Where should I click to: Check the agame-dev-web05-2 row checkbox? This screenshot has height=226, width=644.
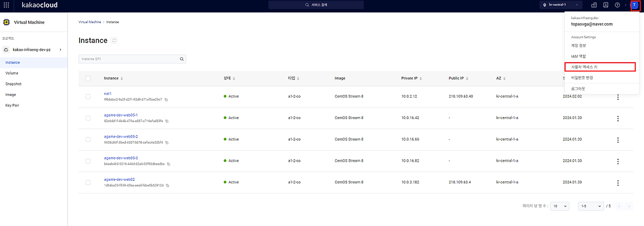[88, 139]
